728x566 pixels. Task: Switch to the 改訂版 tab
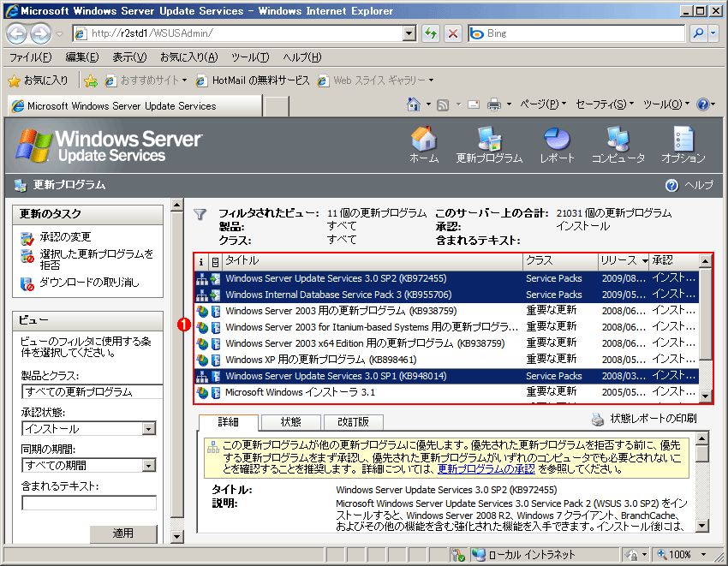point(354,421)
